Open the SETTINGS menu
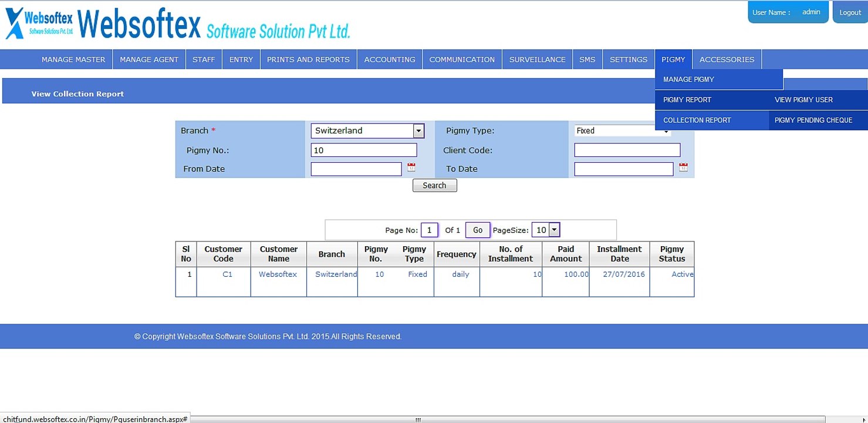 pos(629,59)
